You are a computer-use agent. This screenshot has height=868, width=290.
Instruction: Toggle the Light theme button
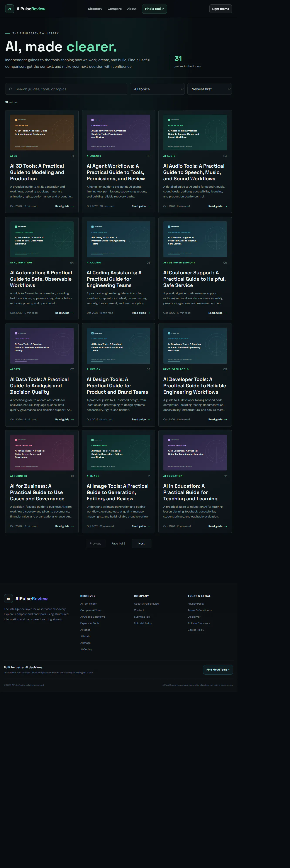[220, 9]
